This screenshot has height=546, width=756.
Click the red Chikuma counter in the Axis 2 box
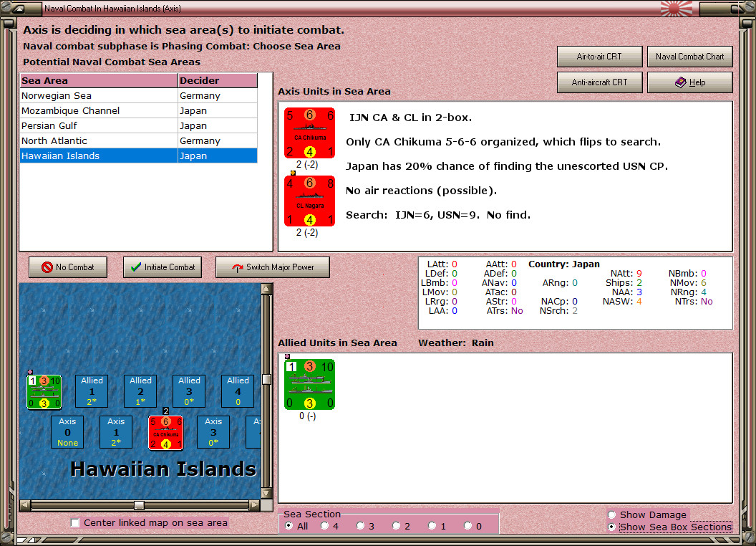point(166,432)
